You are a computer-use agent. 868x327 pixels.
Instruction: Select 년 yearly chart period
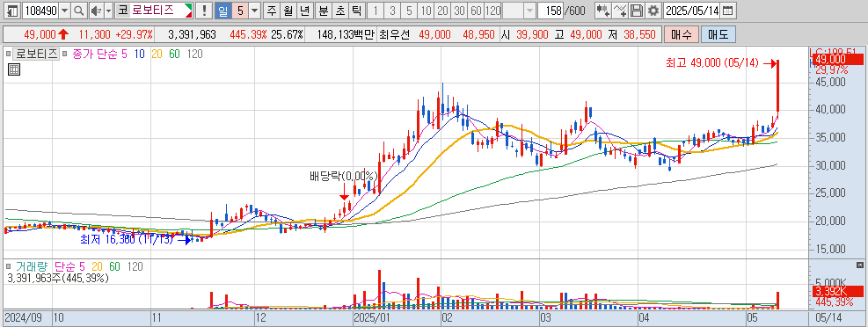point(304,10)
